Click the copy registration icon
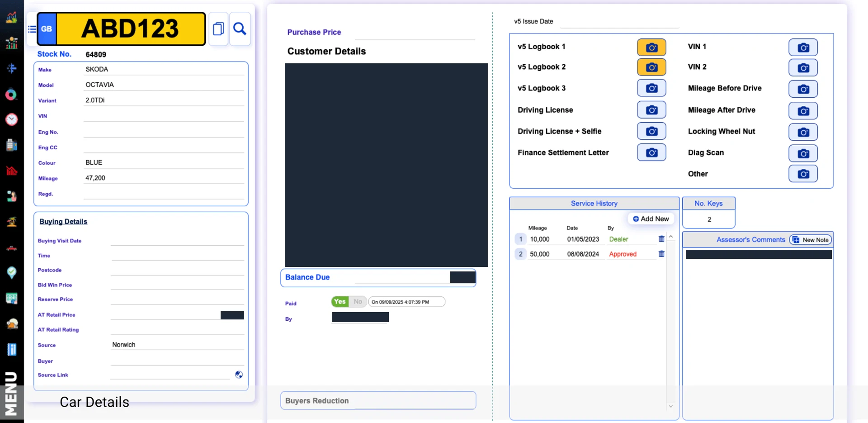This screenshot has height=423, width=868. [x=218, y=29]
